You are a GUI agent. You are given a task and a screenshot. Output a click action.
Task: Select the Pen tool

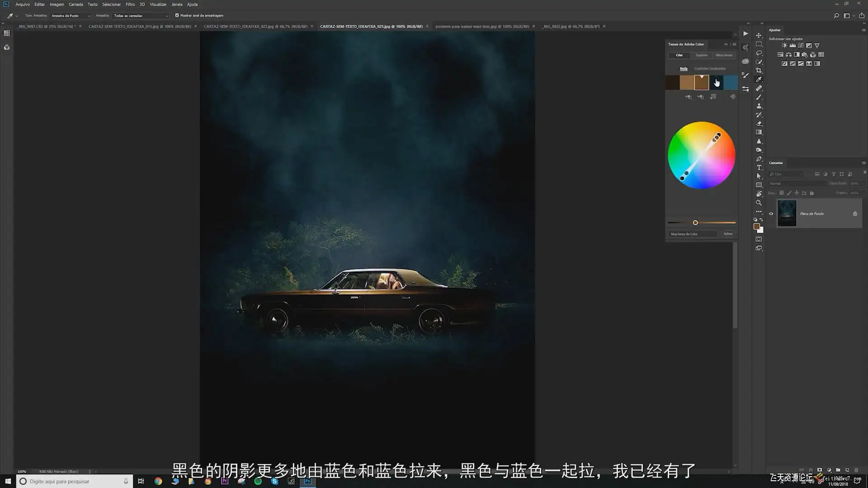(x=759, y=159)
